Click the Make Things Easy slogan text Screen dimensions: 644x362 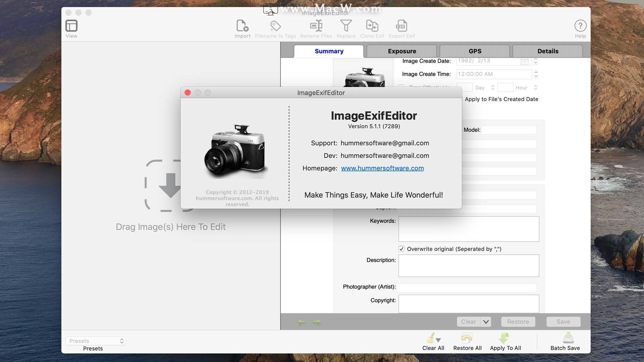374,195
